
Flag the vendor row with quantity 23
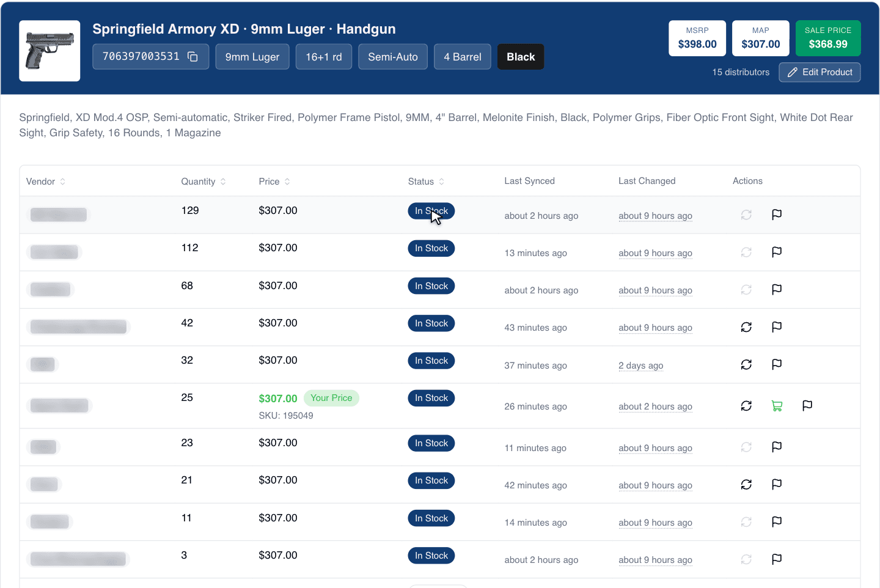coord(777,447)
